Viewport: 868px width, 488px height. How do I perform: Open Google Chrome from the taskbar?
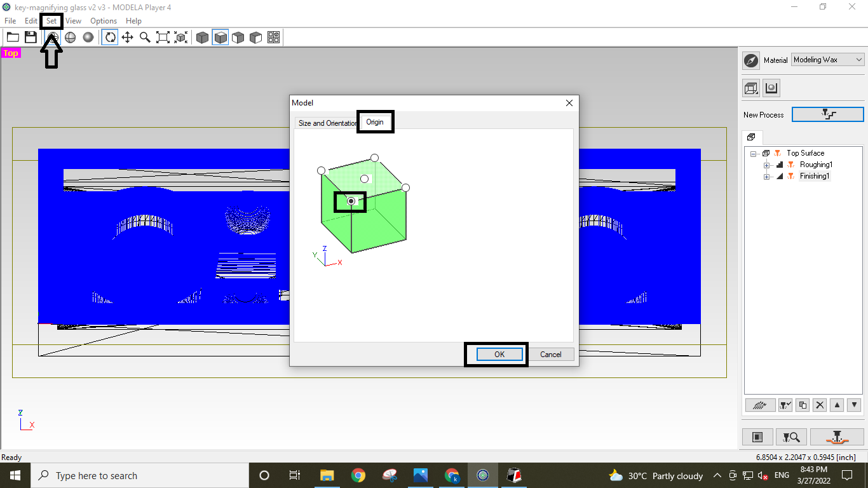[x=358, y=475]
